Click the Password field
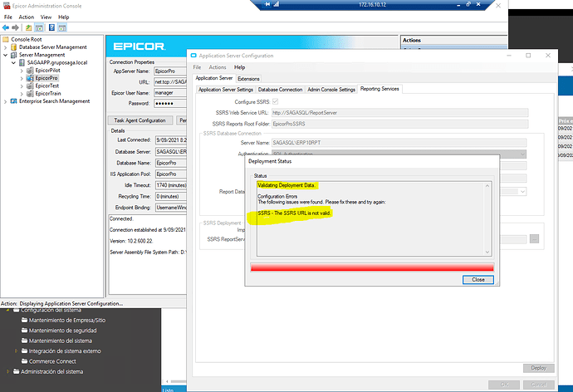The image size is (573, 392). point(170,103)
